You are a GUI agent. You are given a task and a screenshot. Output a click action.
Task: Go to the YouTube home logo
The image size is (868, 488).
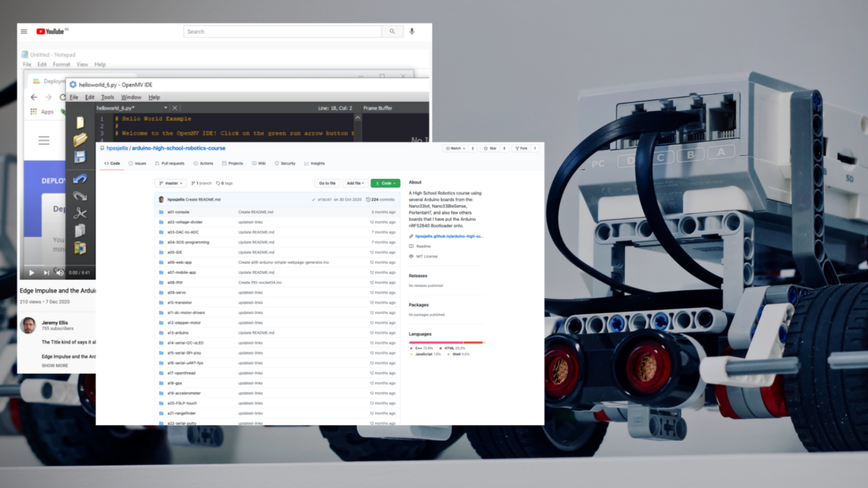tap(51, 31)
